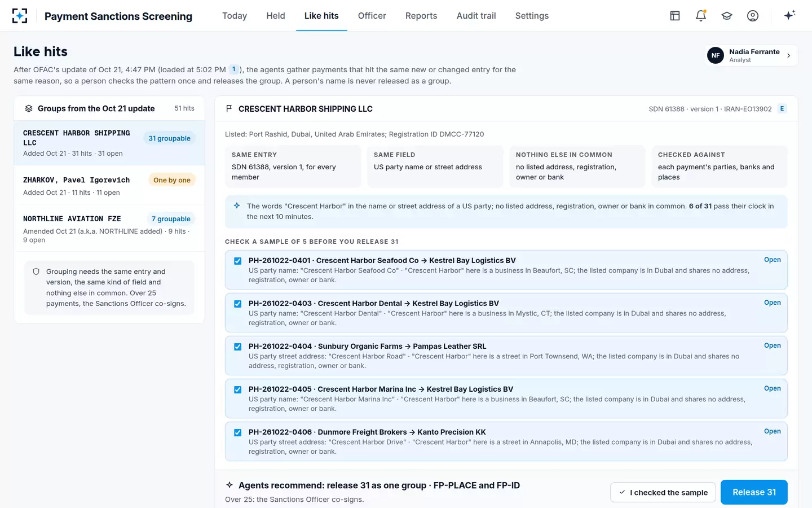Click the E badge next to IRAN-EO13902

coord(782,108)
